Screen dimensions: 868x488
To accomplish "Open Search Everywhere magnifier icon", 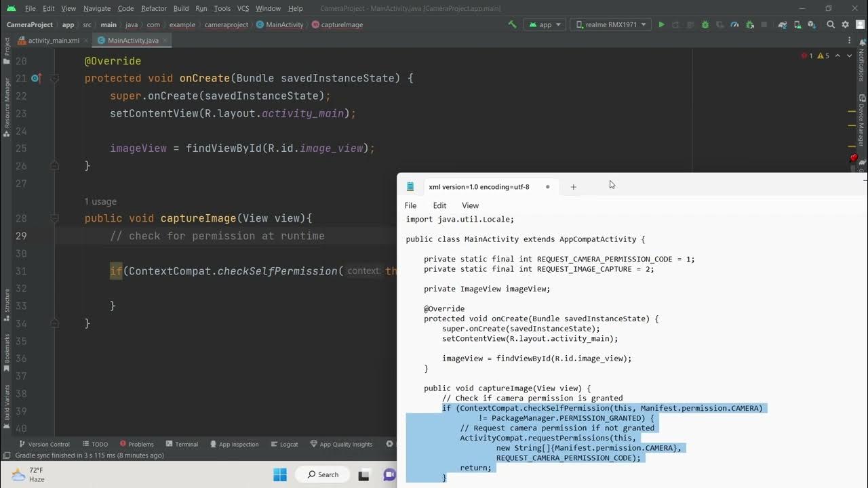I will tap(831, 24).
